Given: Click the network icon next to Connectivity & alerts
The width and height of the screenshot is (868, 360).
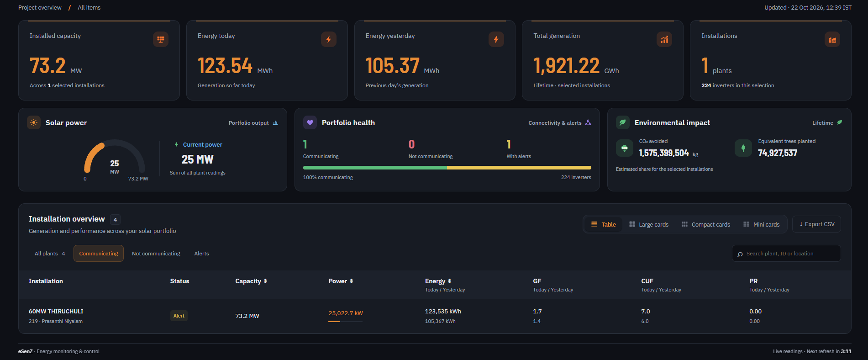Looking at the screenshot, I should [x=588, y=123].
